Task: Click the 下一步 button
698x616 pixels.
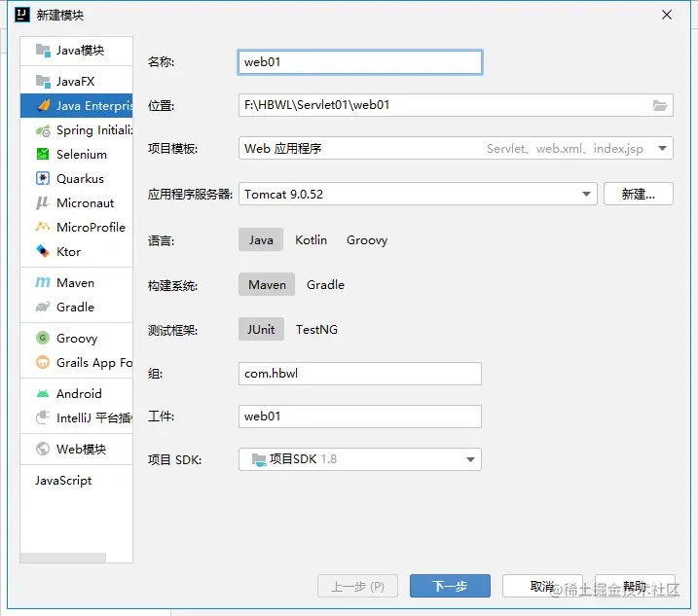Action: pos(450,586)
